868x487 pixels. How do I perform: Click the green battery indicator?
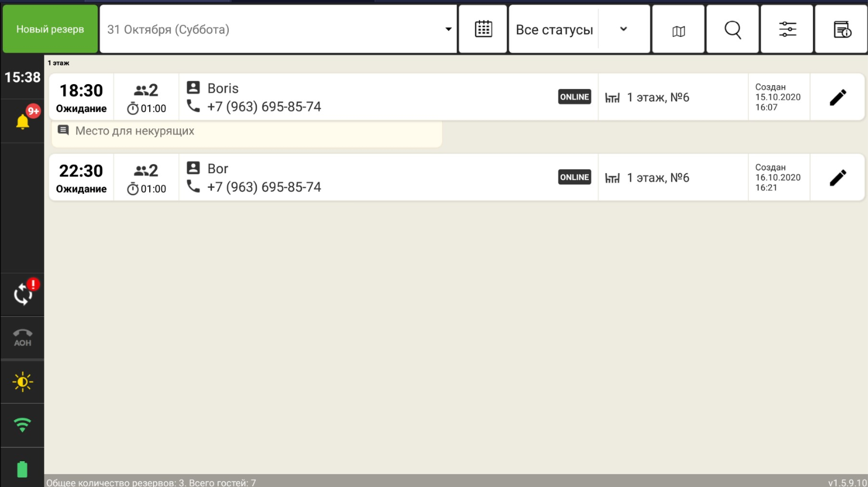pos(22,469)
